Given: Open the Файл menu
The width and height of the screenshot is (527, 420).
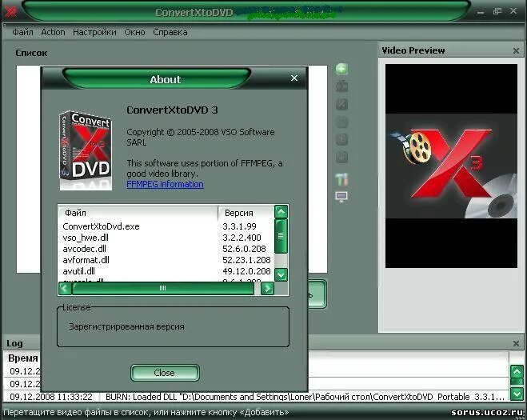Looking at the screenshot, I should (22, 32).
